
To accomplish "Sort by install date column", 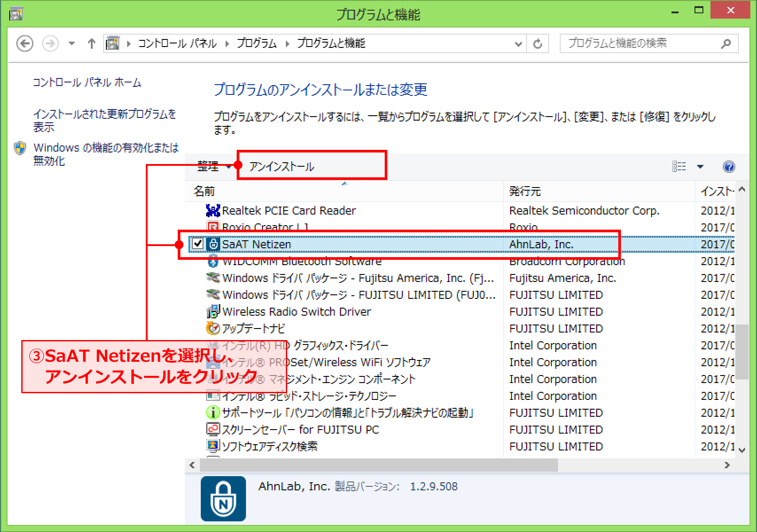I will (715, 192).
